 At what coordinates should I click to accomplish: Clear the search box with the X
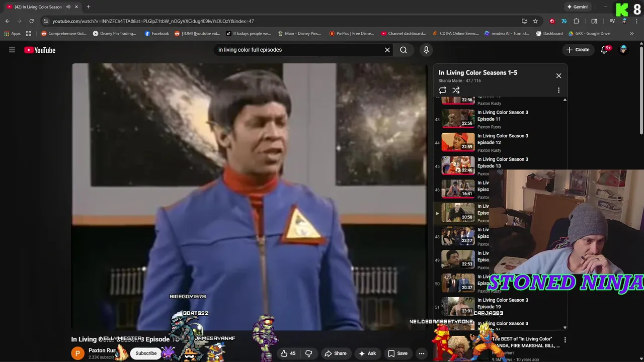(387, 50)
